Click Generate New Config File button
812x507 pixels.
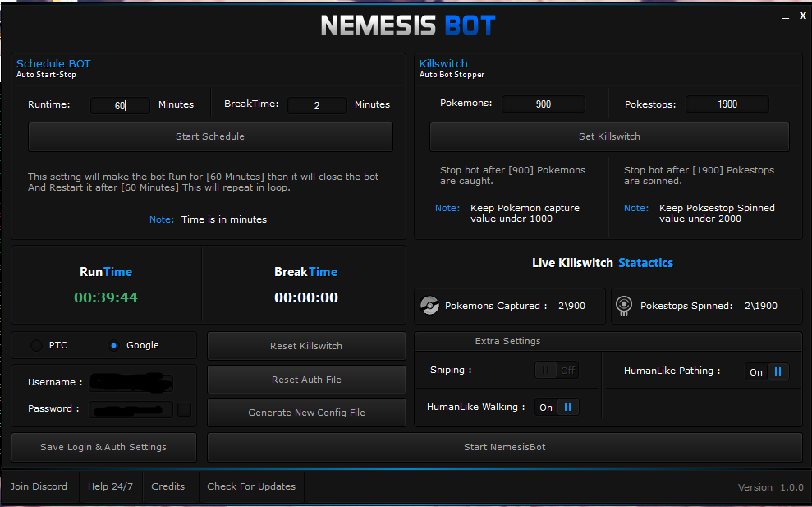306,413
